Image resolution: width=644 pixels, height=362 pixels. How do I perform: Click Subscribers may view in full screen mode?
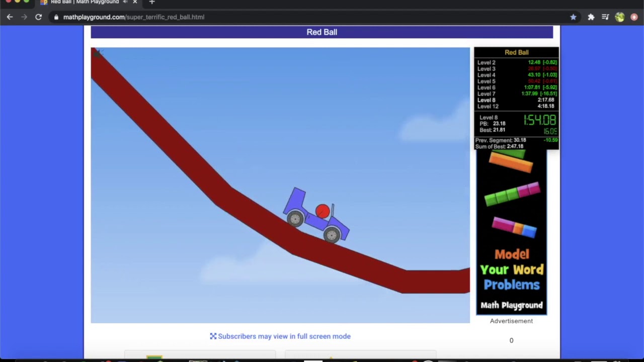click(284, 336)
